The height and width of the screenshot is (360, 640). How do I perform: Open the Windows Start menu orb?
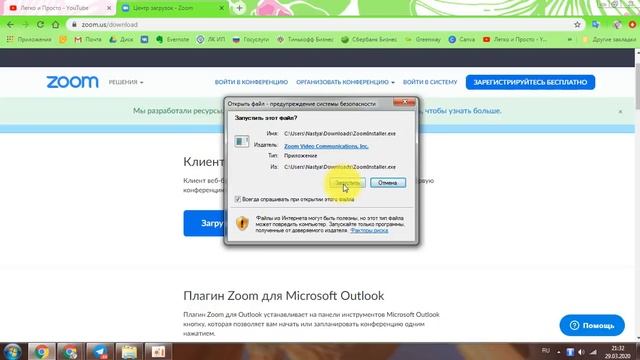pyautogui.click(x=12, y=351)
